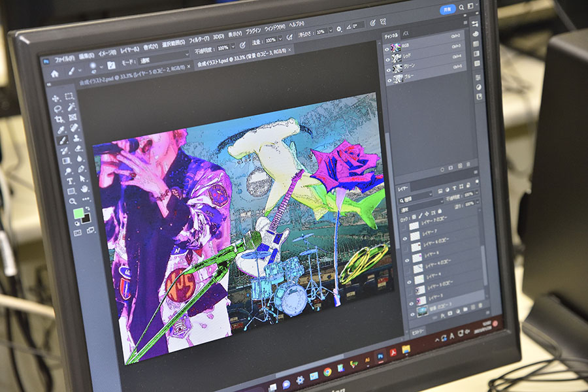The image size is (588, 392).
Task: Click the black background color swatch
Action: pyautogui.click(x=86, y=218)
